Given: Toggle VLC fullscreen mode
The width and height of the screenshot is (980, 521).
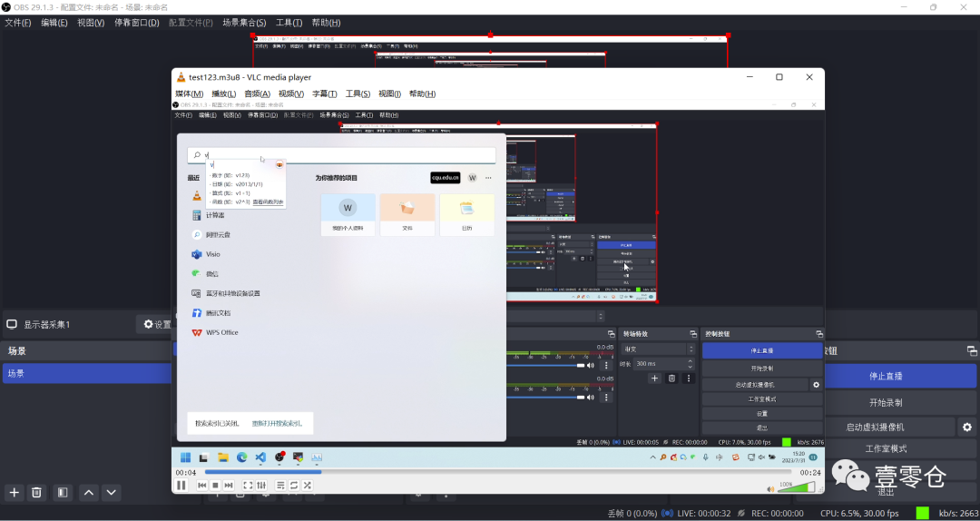Looking at the screenshot, I should 248,486.
